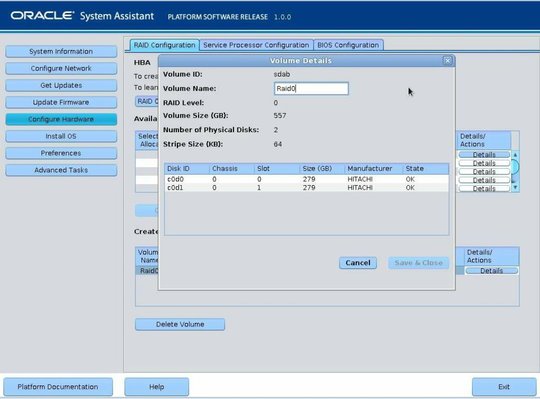The image size is (540, 399).
Task: Click Stripe Size value 64
Action: click(278, 144)
